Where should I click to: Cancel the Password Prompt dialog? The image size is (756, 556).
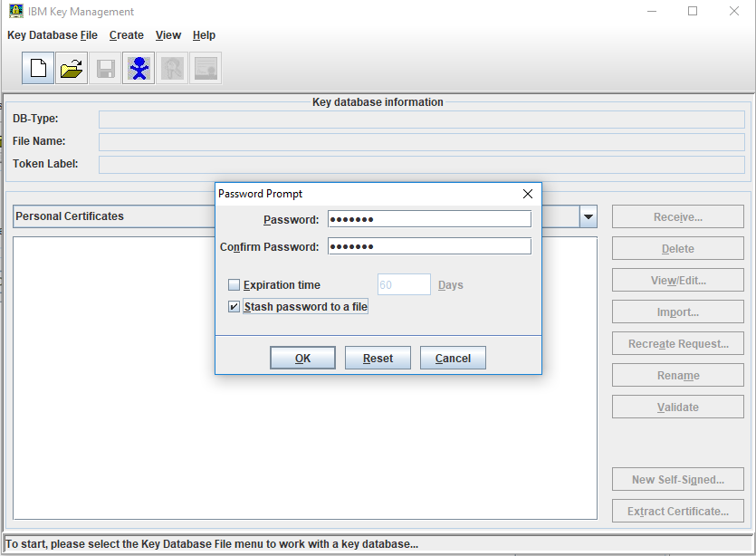click(453, 359)
